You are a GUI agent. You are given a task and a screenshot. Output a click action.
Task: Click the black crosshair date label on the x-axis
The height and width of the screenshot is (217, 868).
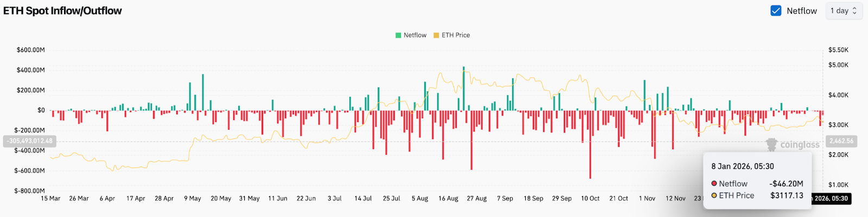831,199
